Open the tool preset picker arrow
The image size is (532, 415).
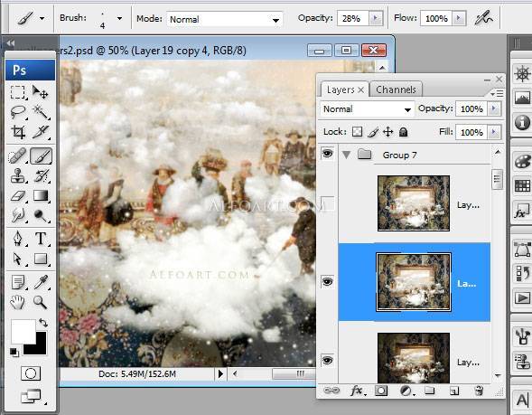42,18
